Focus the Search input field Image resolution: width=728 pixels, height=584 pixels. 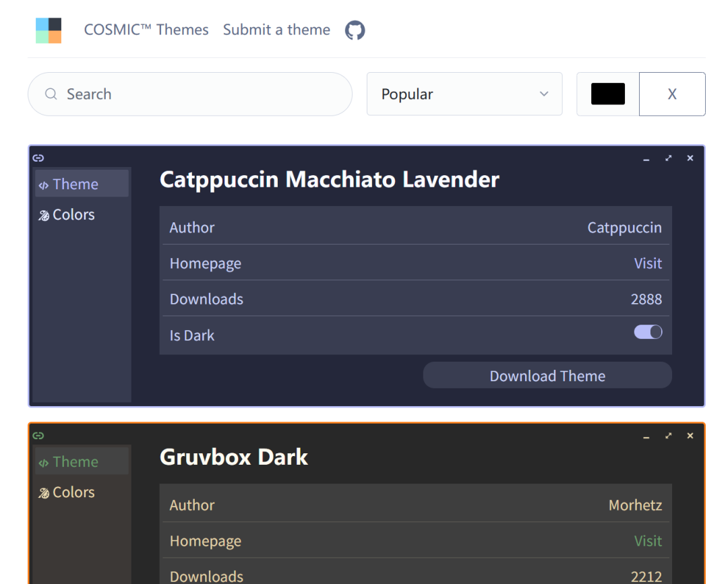pos(190,94)
